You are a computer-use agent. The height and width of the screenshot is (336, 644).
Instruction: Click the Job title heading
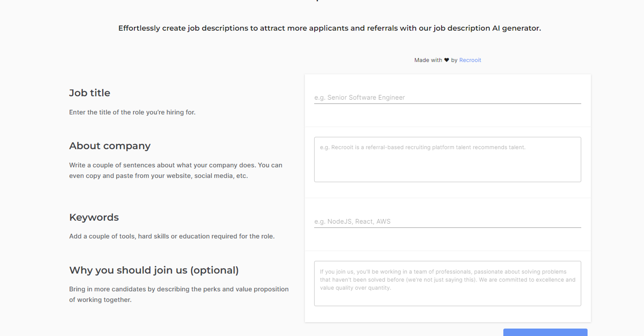[x=90, y=93]
